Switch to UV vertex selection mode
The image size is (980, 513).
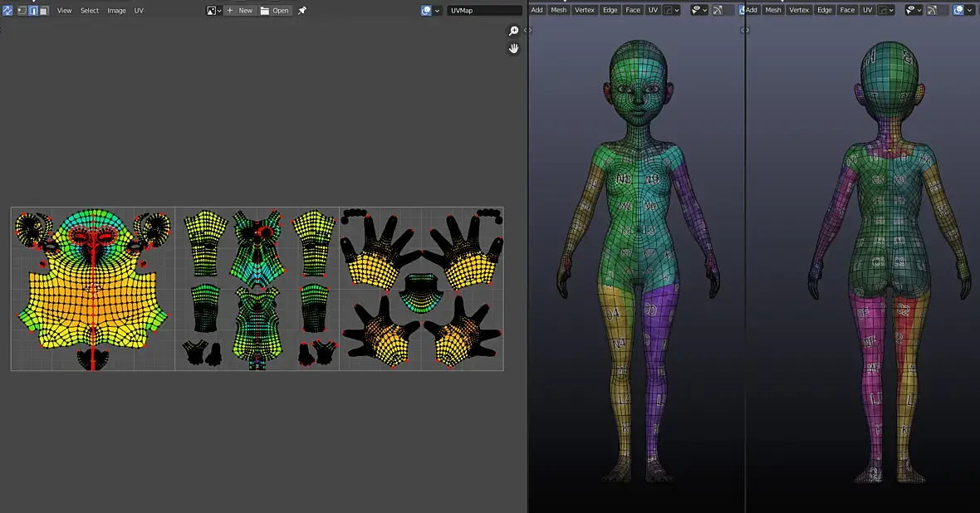[22, 10]
